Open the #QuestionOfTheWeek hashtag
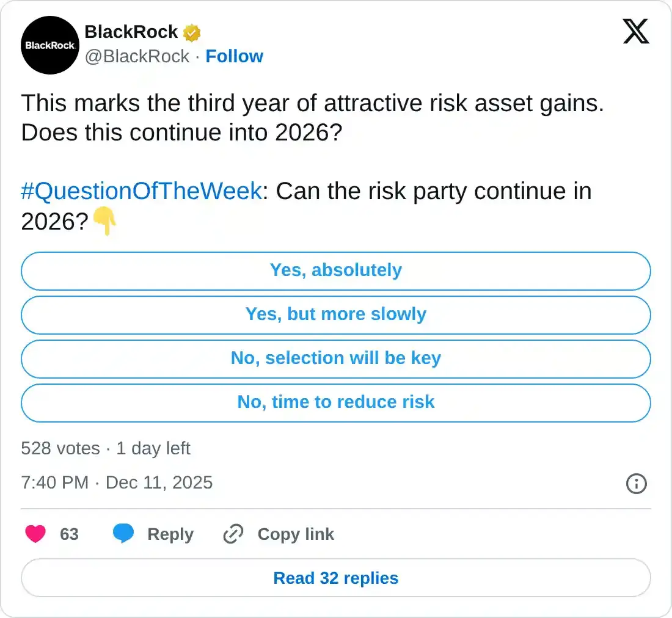The image size is (672, 618). [x=141, y=191]
